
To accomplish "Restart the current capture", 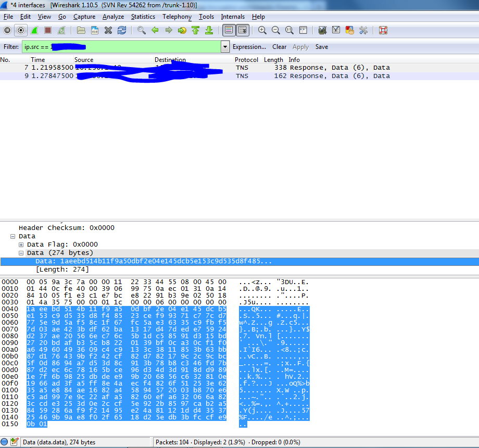I will (x=62, y=30).
